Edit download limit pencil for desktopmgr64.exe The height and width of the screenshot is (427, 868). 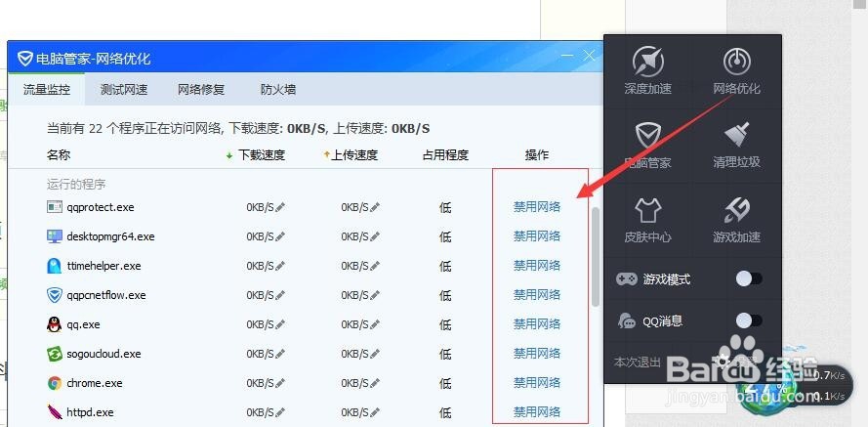280,236
